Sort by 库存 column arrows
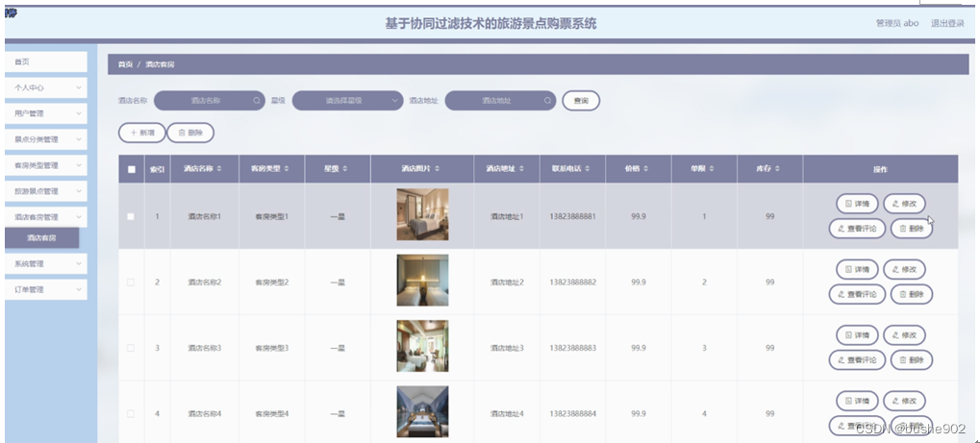The width and height of the screenshot is (980, 443). (x=777, y=169)
